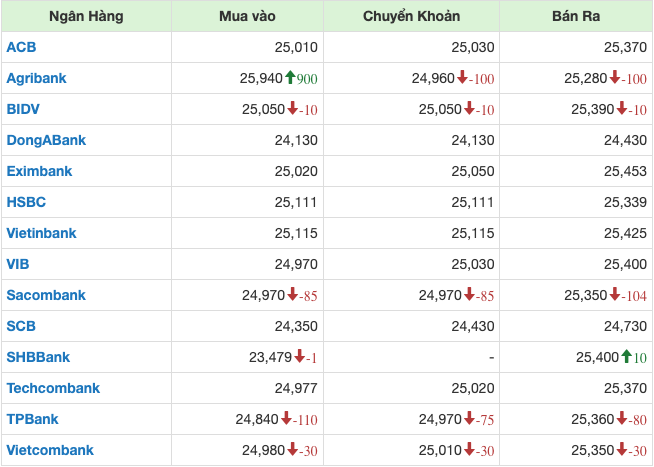Image resolution: width=654 pixels, height=467 pixels.
Task: Click SCB's Mua vào value 24,350
Action: [x=295, y=326]
